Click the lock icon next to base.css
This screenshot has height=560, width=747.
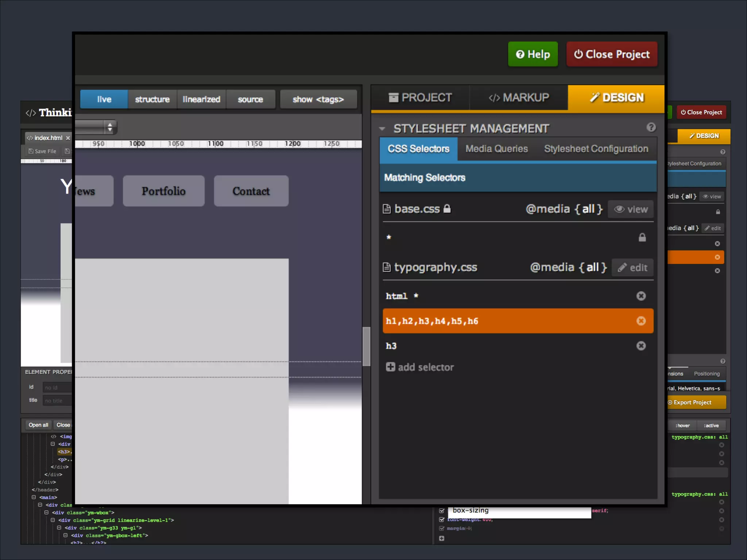click(447, 209)
